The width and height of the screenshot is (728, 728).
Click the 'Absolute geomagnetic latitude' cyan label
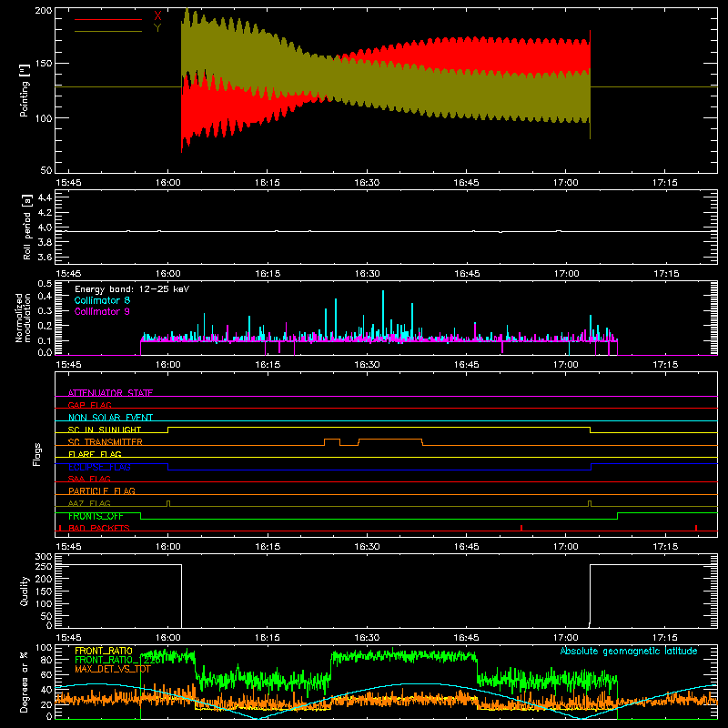(x=629, y=651)
